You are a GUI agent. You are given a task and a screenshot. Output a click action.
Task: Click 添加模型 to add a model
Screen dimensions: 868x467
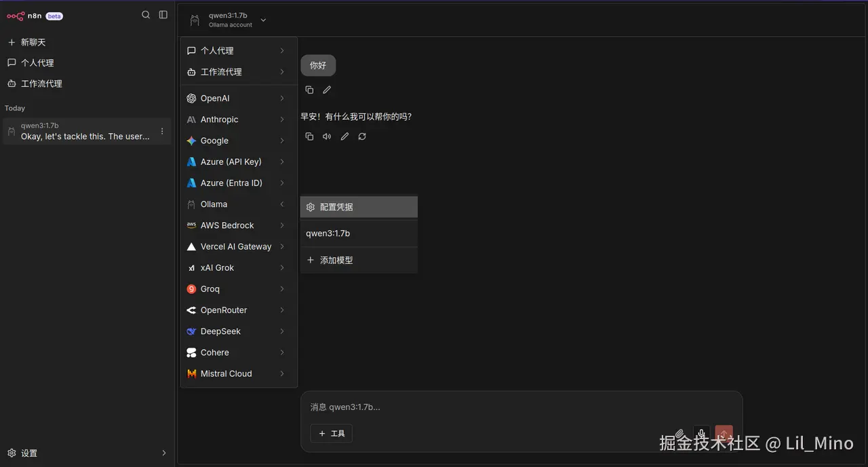(x=359, y=260)
